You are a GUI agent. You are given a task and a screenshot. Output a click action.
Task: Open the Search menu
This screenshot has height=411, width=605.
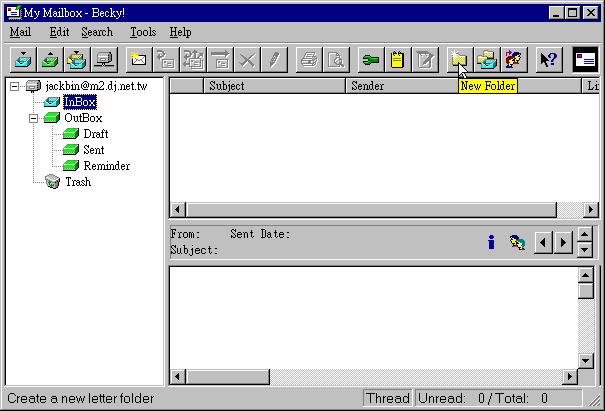click(x=97, y=32)
